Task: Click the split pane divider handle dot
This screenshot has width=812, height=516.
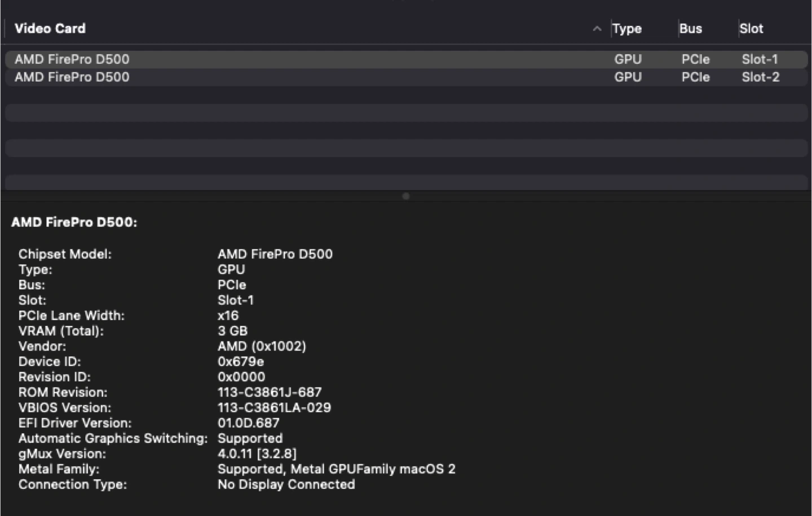Action: (406, 196)
